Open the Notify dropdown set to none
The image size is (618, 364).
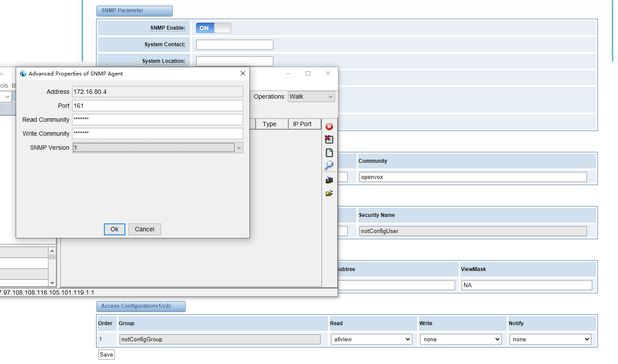tap(550, 339)
